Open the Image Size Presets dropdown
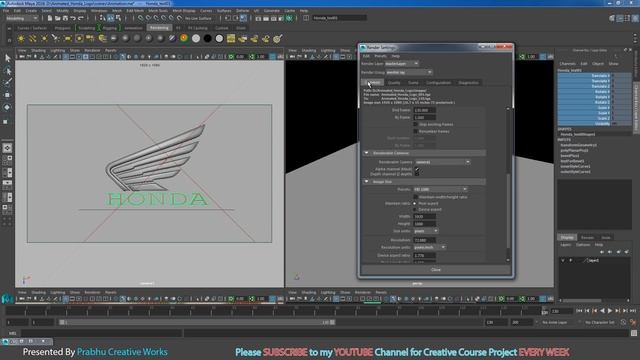 [440, 189]
